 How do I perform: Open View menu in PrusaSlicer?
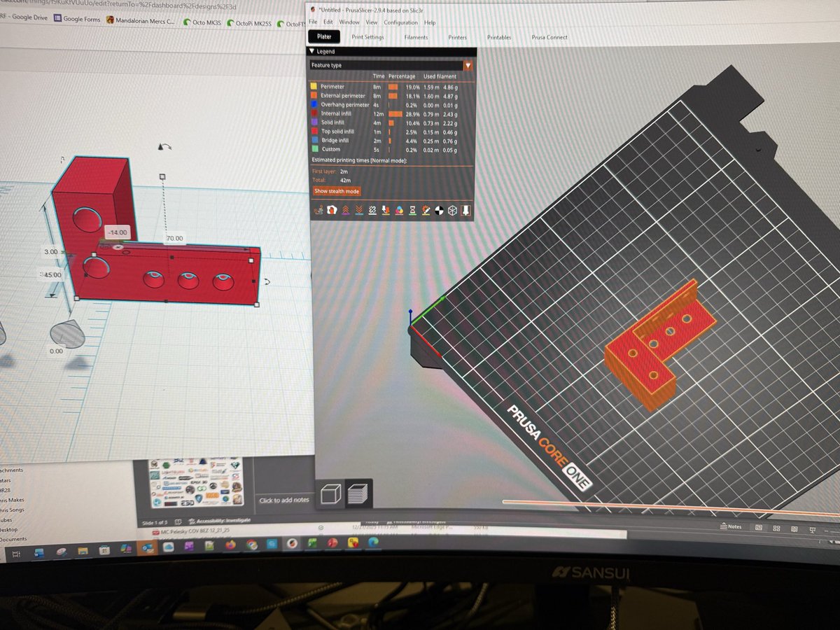pos(372,22)
